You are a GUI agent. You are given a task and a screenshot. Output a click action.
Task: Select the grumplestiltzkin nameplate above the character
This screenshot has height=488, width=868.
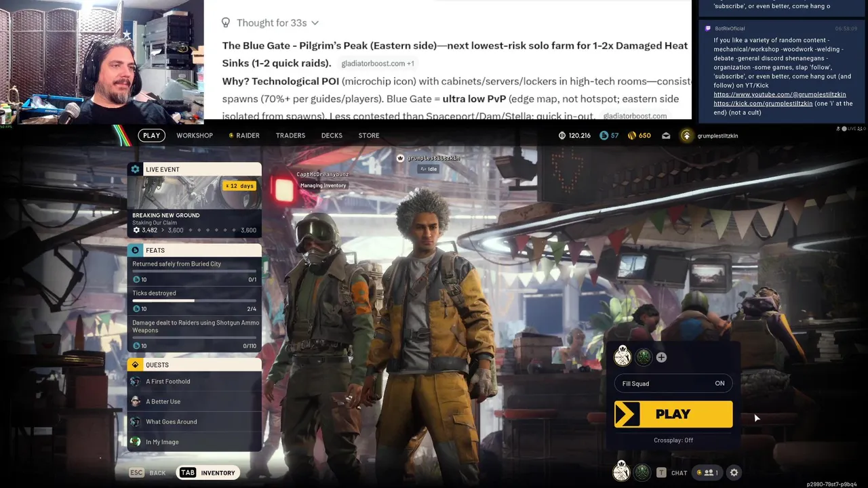pyautogui.click(x=433, y=158)
